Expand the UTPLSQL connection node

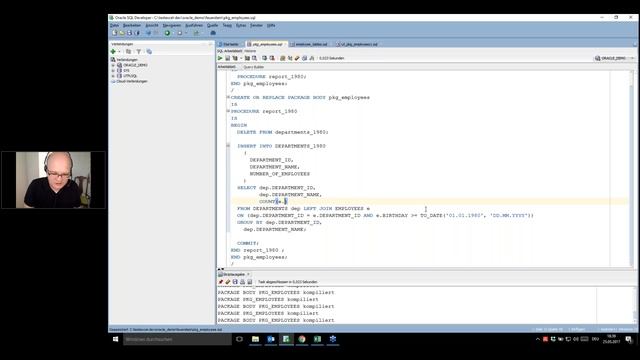point(113,76)
